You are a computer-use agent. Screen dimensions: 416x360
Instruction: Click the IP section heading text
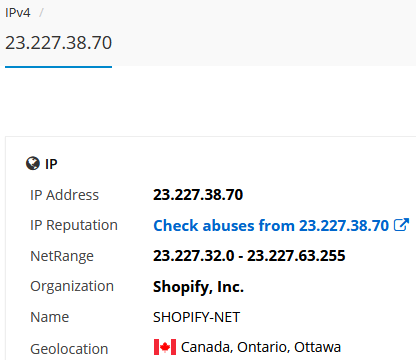point(51,164)
